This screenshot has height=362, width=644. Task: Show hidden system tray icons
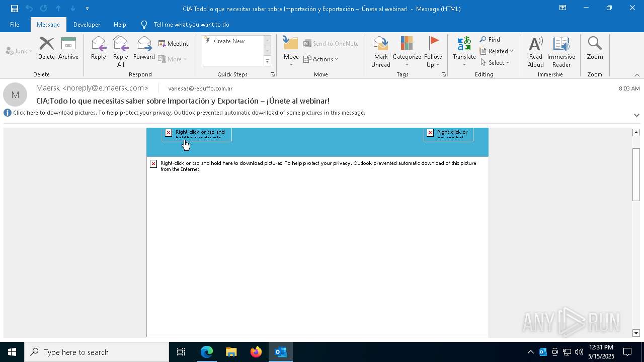pos(530,352)
